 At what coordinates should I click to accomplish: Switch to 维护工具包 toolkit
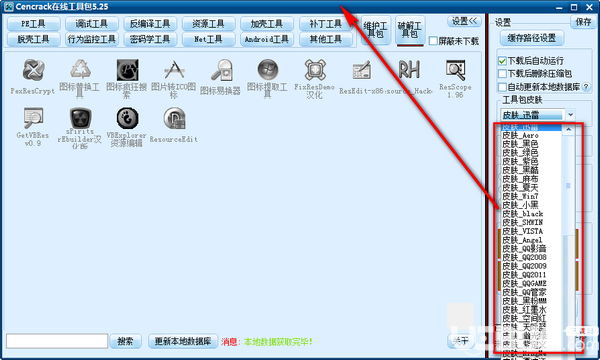[x=375, y=30]
